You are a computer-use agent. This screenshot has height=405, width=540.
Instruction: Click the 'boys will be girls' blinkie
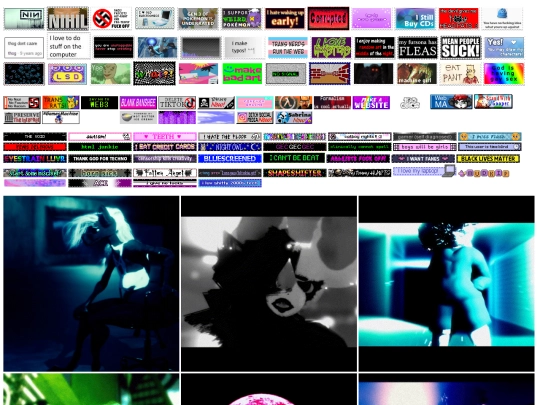pos(425,147)
